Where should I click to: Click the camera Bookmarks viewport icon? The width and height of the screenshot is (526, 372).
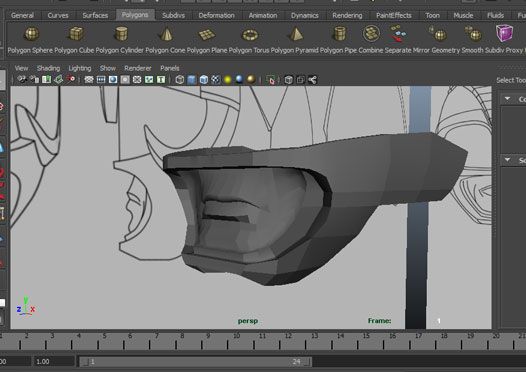tap(46, 80)
